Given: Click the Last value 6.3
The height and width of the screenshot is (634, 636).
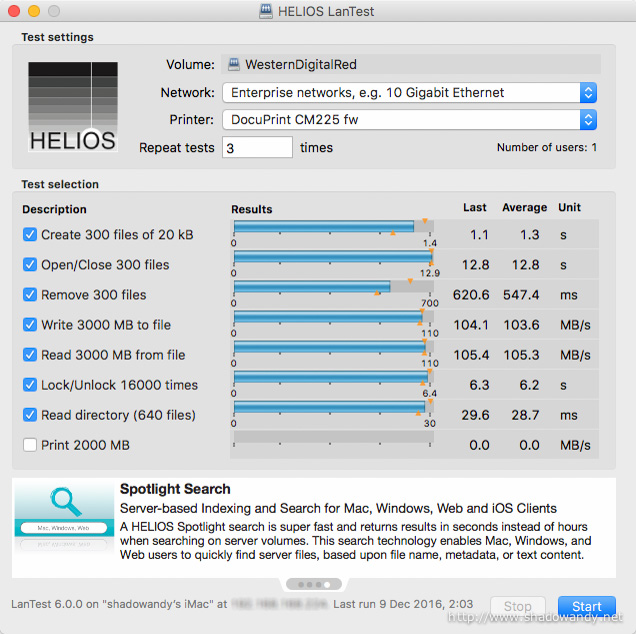Looking at the screenshot, I should [479, 385].
